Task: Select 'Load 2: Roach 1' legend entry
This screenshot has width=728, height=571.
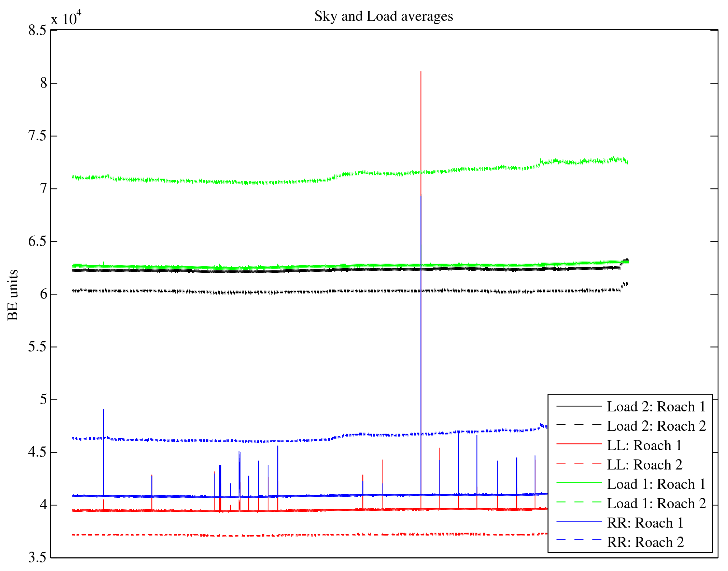Action: pyautogui.click(x=656, y=407)
